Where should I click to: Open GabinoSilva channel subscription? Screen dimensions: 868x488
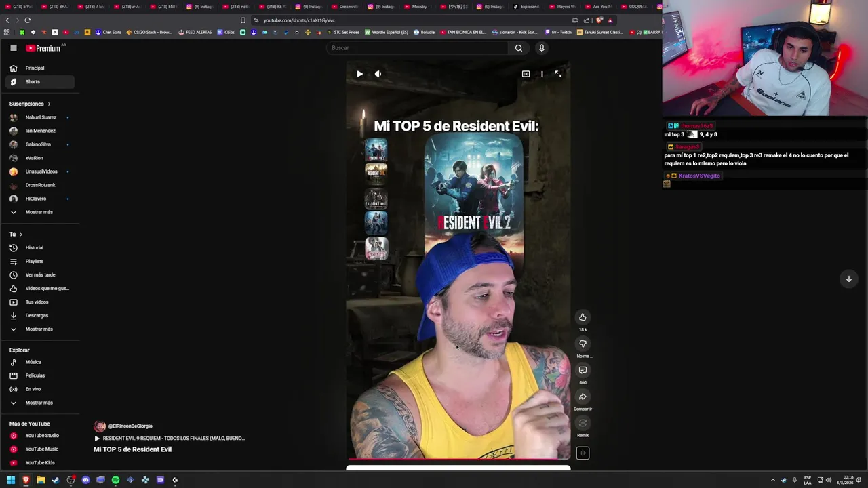point(40,144)
